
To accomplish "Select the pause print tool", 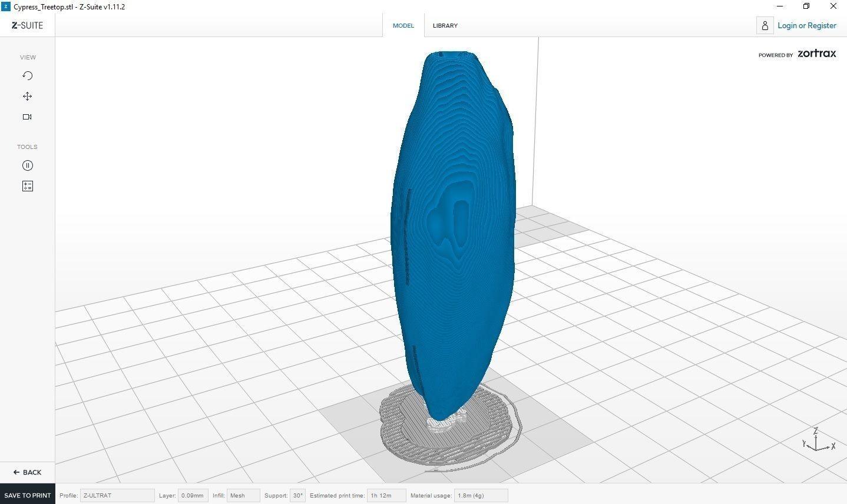I will 27,165.
